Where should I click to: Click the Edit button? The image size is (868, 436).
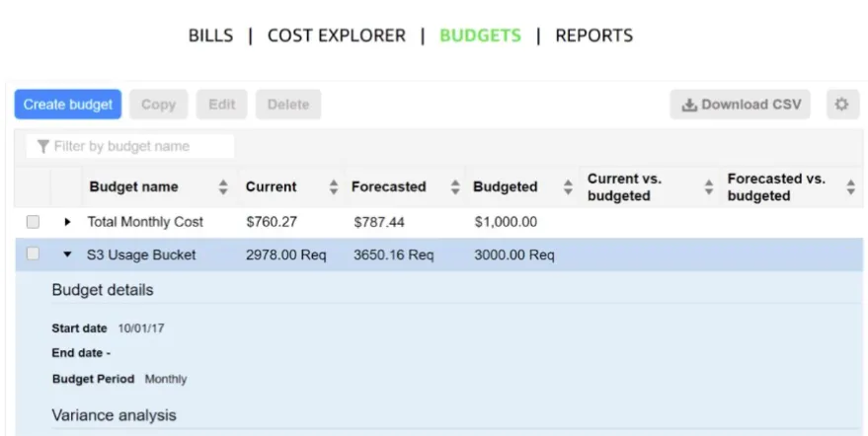click(221, 104)
